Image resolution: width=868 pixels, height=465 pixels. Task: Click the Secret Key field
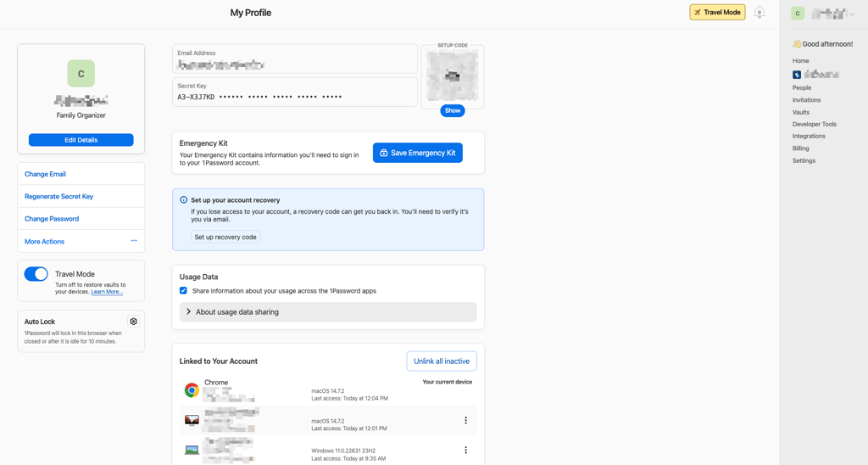(294, 92)
